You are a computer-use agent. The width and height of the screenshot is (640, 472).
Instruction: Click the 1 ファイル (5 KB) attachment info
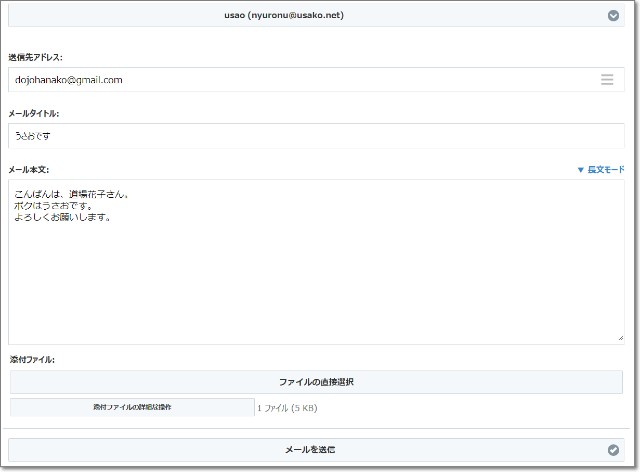[x=287, y=408]
